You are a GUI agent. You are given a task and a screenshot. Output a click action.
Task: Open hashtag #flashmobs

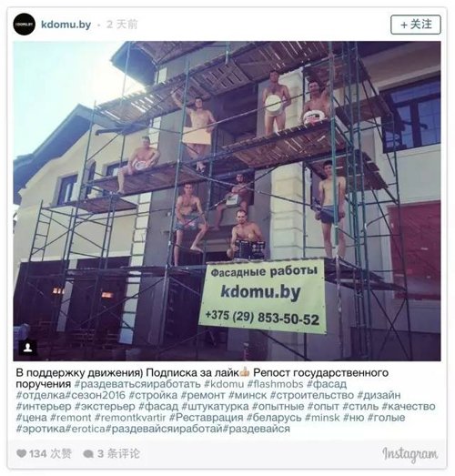coord(276,384)
